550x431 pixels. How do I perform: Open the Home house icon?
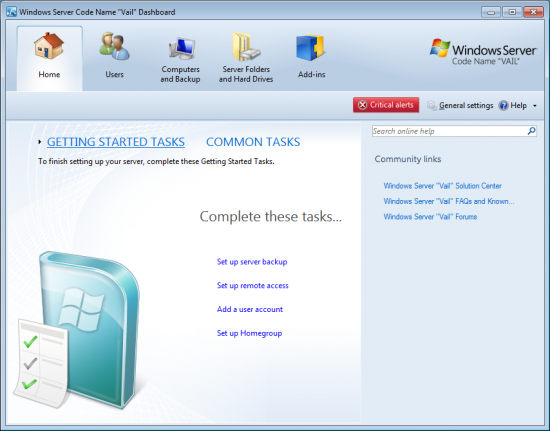(x=49, y=46)
